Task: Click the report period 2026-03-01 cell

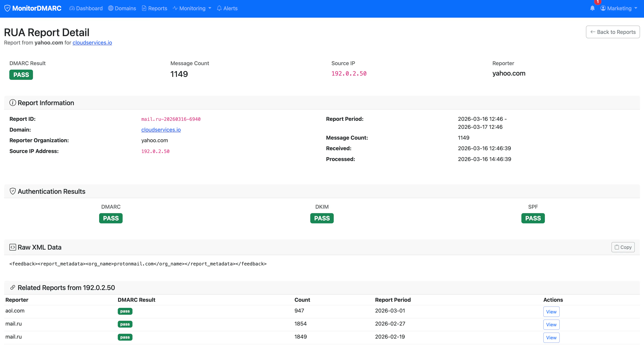Action: coord(390,311)
